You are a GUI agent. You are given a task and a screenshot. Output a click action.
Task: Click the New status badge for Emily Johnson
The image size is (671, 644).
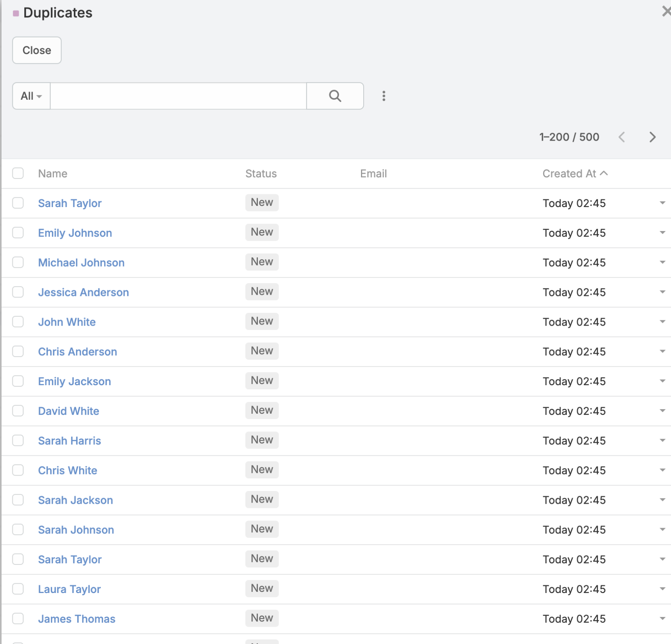[x=262, y=232]
